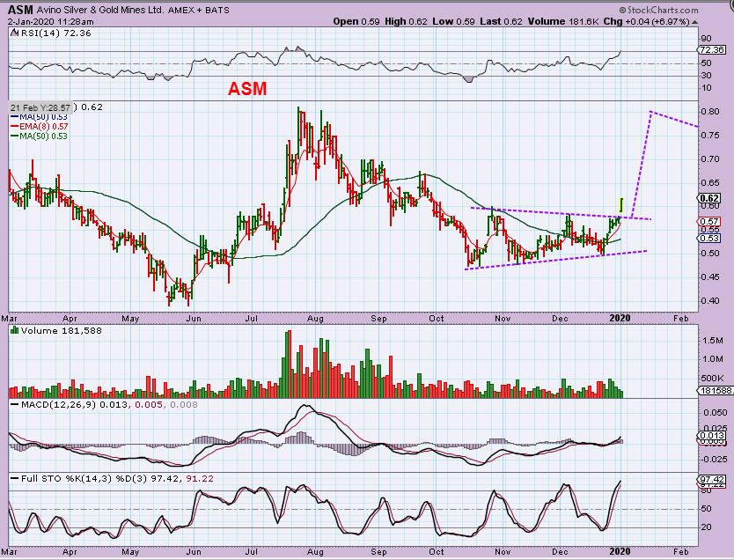This screenshot has width=734, height=560.
Task: Click the 0.013 MACD tag on the right axis
Action: tap(712, 437)
